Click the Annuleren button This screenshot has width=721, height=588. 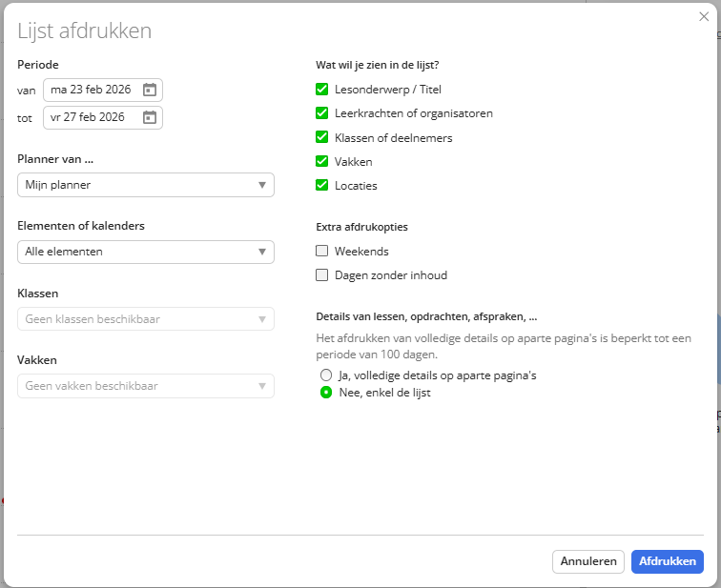[587, 562]
